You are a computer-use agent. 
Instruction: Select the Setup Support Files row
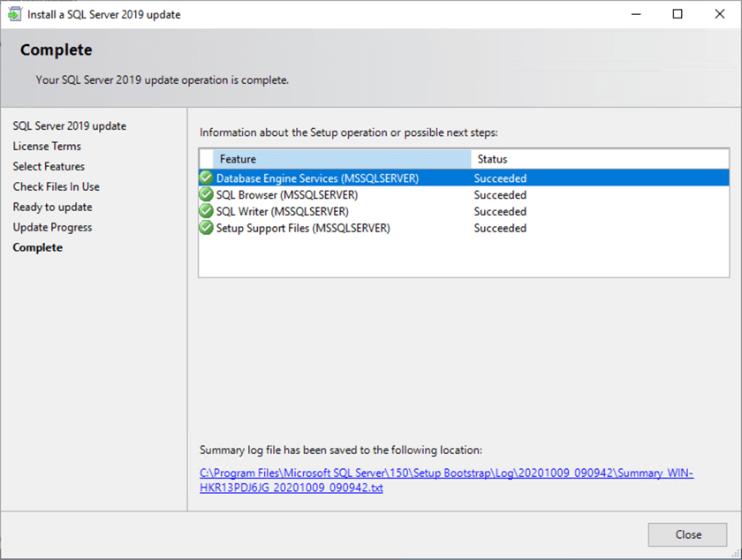303,228
